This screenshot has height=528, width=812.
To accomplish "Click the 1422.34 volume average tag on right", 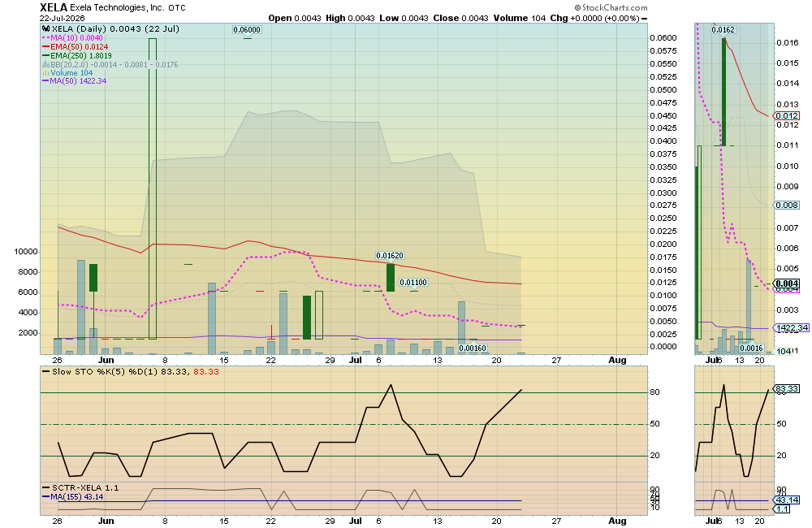I will coord(793,327).
